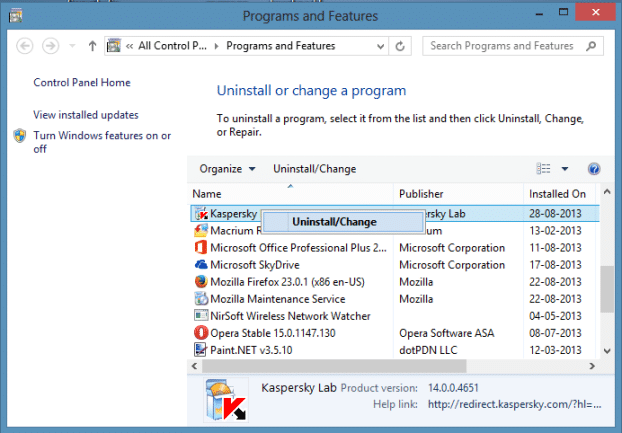Minimize the Programs and Features window
This screenshot has width=622, height=433.
click(539, 13)
